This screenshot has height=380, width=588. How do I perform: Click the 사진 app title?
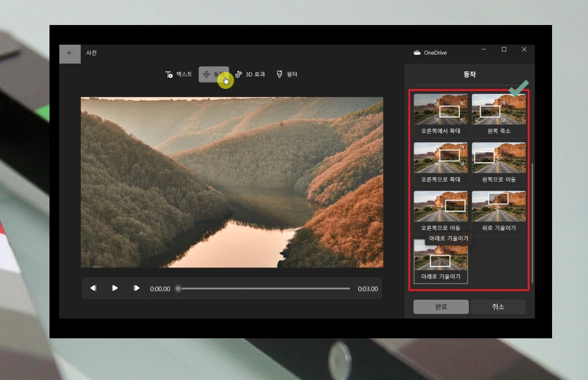(92, 53)
